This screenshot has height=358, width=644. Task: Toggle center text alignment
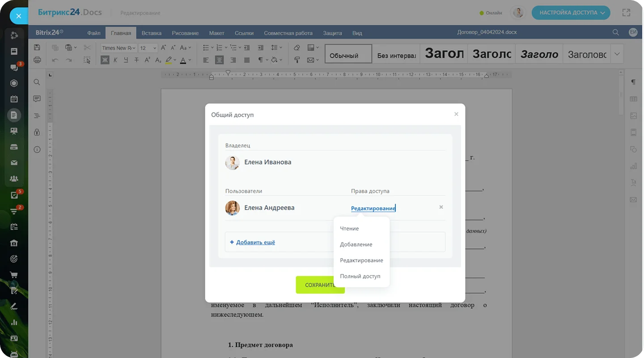(x=219, y=60)
